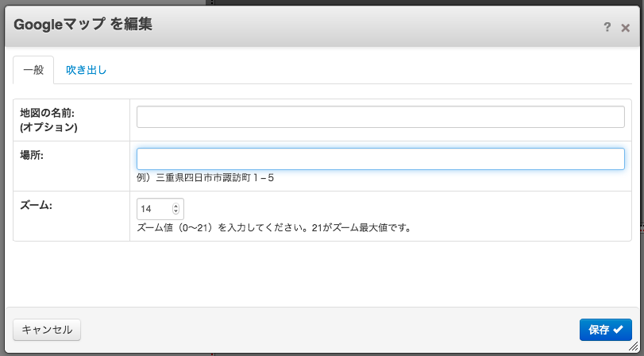Click the example text 三重県四日市市諏訪町１−５
This screenshot has height=356, width=644.
[215, 178]
